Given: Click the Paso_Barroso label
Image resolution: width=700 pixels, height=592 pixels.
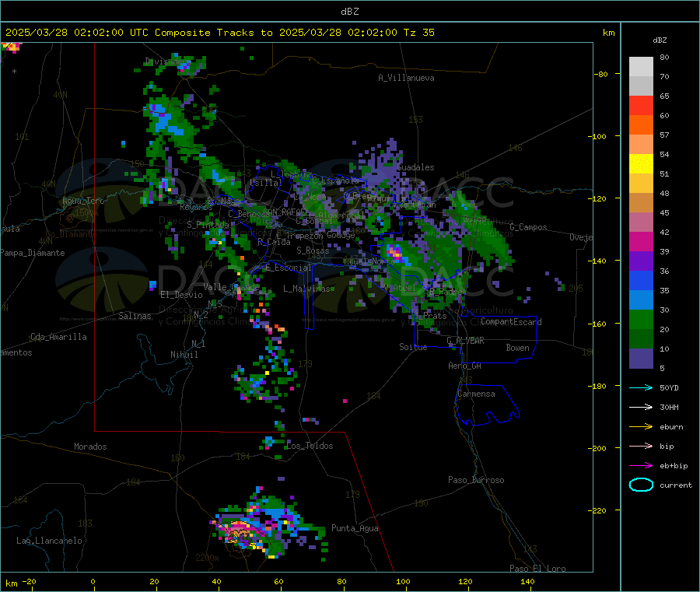Looking at the screenshot, I should tap(476, 480).
